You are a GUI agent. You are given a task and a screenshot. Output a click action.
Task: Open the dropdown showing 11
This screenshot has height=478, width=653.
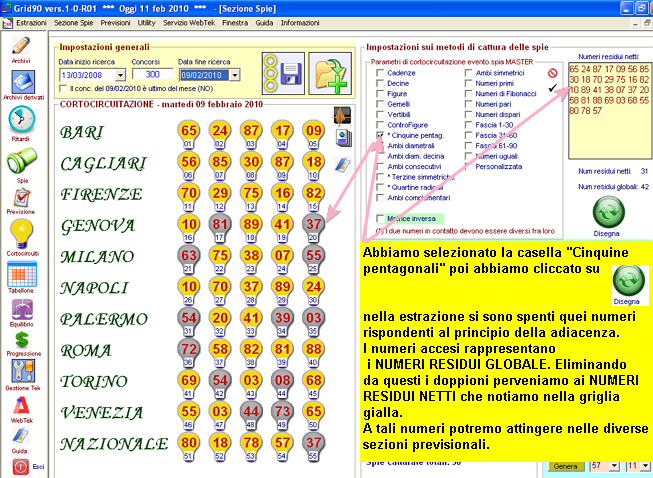646,466
